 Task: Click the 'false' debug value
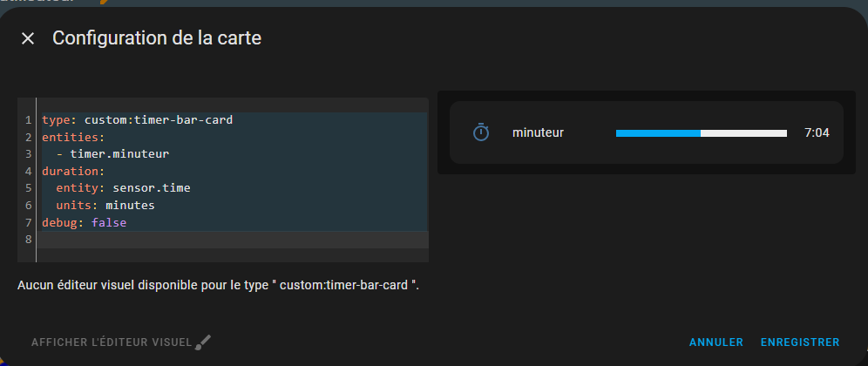pos(109,222)
